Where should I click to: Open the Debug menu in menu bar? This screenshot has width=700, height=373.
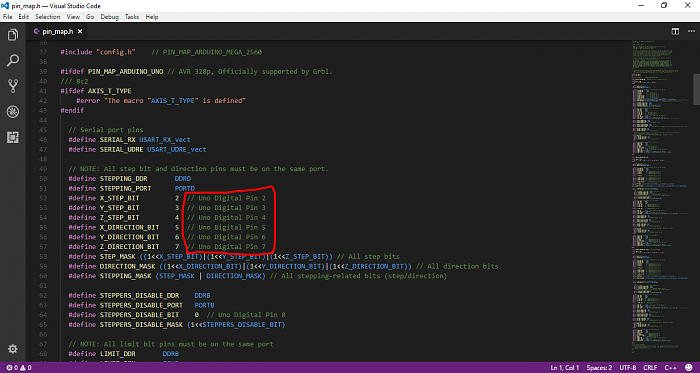tap(109, 17)
